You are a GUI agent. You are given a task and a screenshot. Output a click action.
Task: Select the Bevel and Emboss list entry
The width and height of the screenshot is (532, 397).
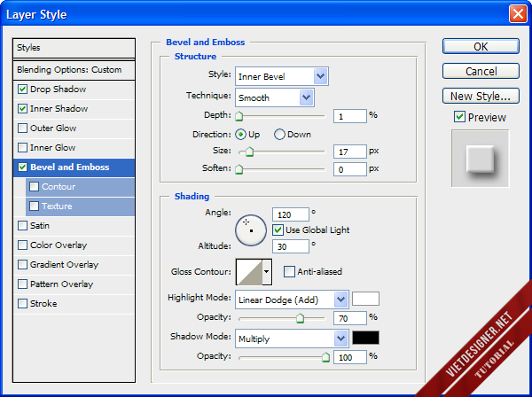coord(74,167)
